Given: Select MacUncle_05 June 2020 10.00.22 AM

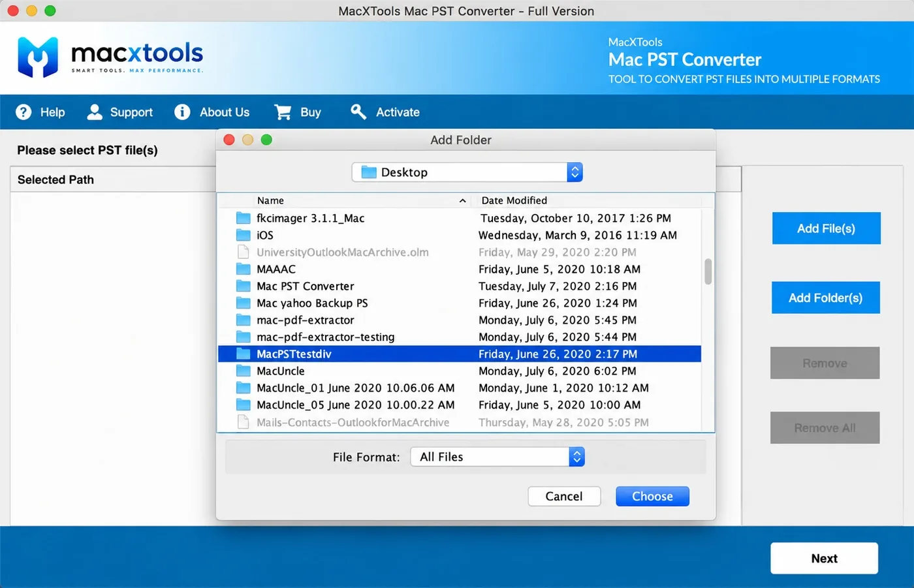Looking at the screenshot, I should point(355,405).
